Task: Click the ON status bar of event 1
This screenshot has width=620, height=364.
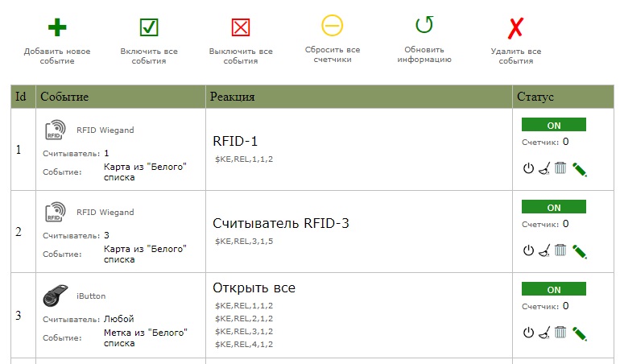Action: (554, 125)
